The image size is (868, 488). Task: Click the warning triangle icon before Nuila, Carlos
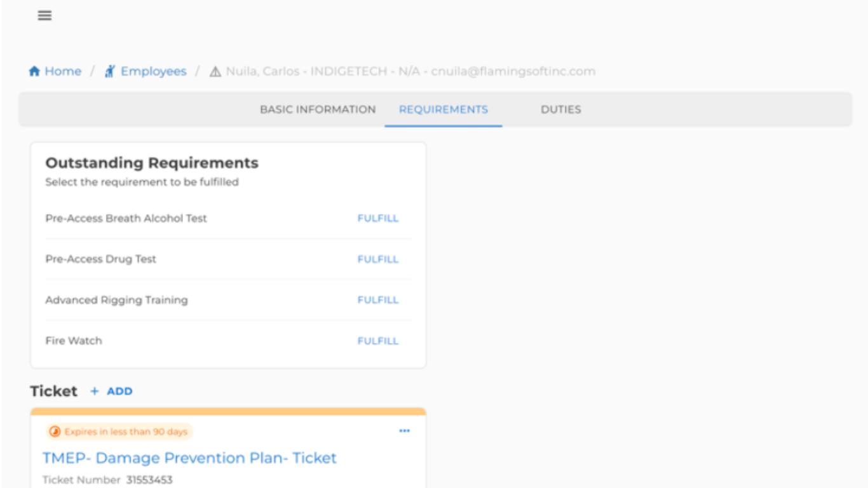point(215,72)
